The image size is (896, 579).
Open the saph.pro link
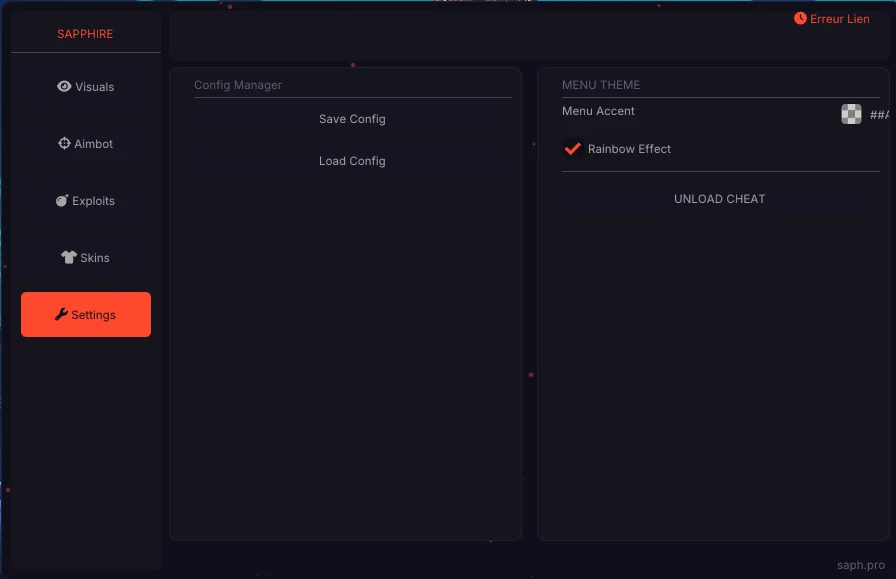tap(862, 565)
